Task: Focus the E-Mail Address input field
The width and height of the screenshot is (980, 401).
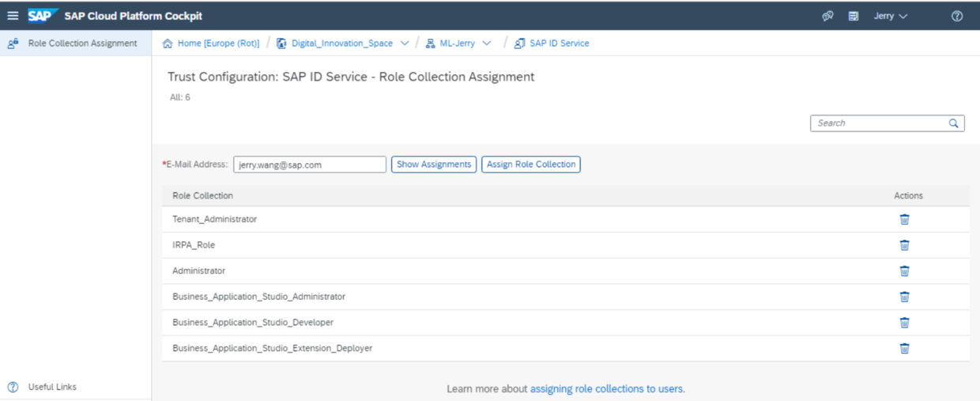Action: (310, 165)
